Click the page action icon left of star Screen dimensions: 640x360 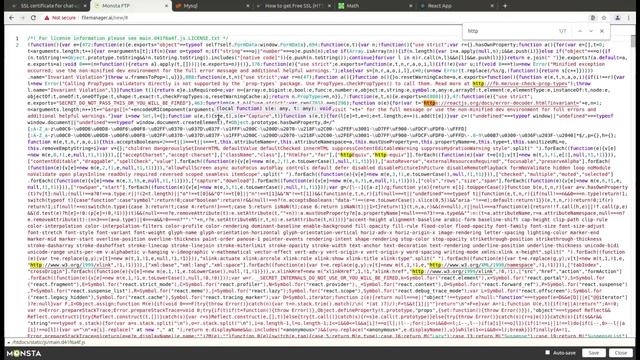pyautogui.click(x=593, y=18)
